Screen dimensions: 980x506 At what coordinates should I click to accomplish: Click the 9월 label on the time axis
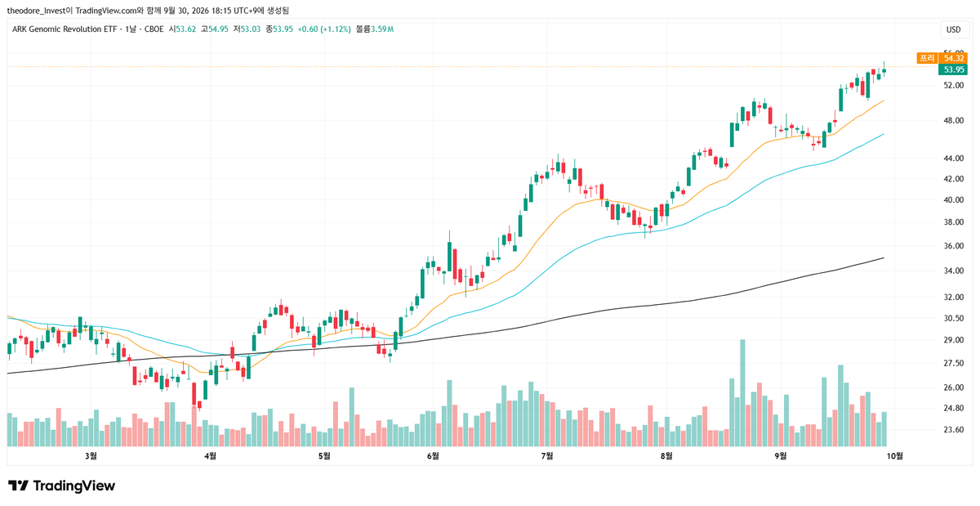(781, 455)
